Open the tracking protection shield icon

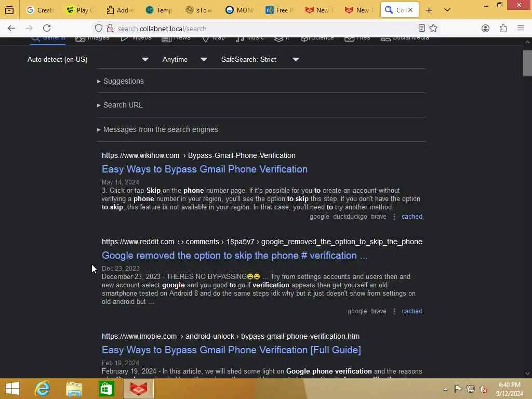98,29
